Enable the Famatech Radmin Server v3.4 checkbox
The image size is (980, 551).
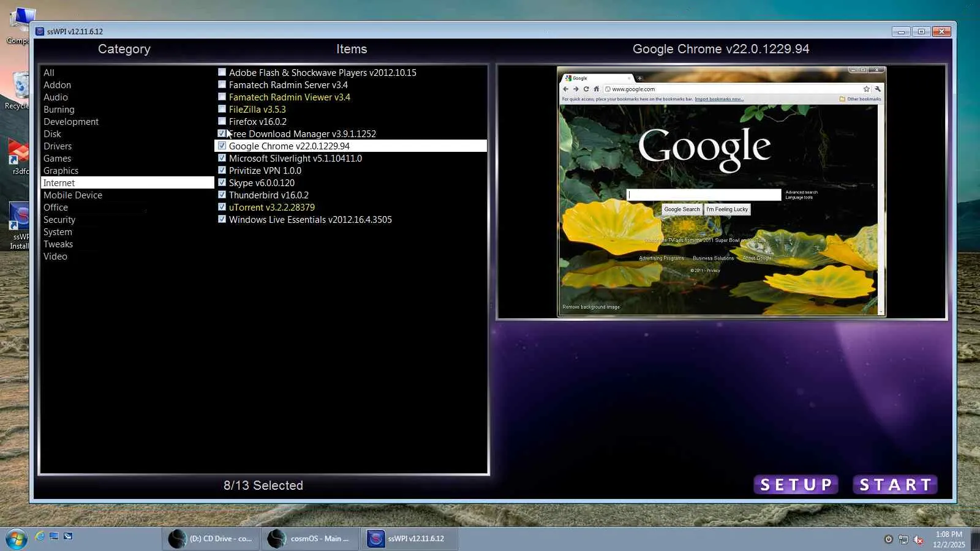[222, 84]
